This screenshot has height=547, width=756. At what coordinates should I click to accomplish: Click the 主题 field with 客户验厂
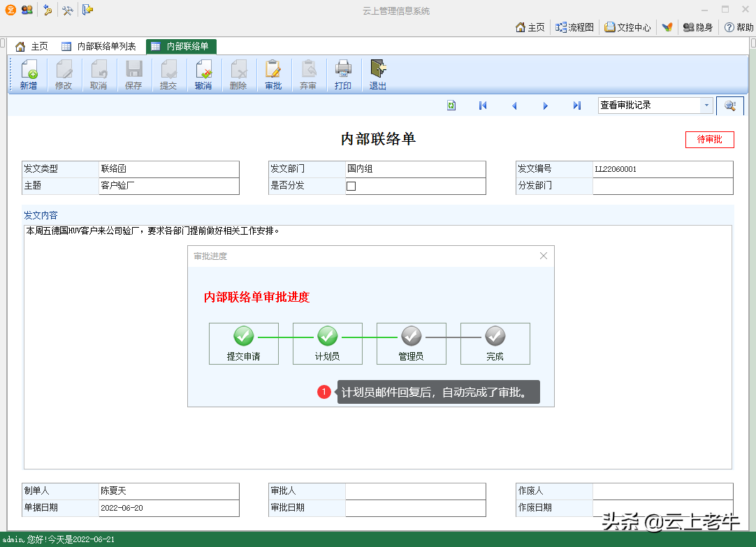(169, 186)
